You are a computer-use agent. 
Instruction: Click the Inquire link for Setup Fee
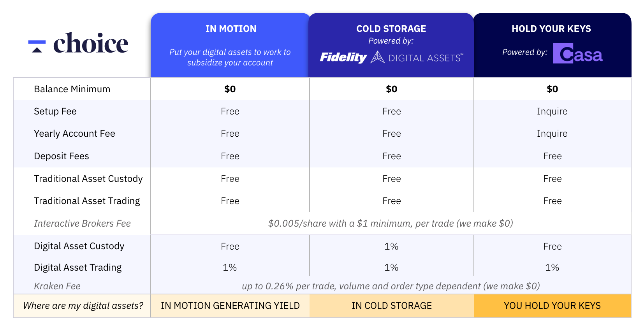[552, 111]
